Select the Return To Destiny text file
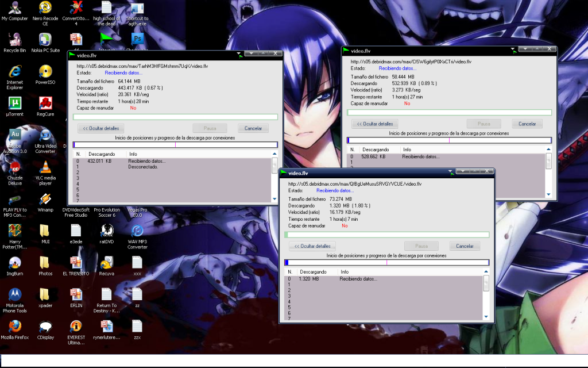This screenshot has width=588, height=368. tap(106, 300)
